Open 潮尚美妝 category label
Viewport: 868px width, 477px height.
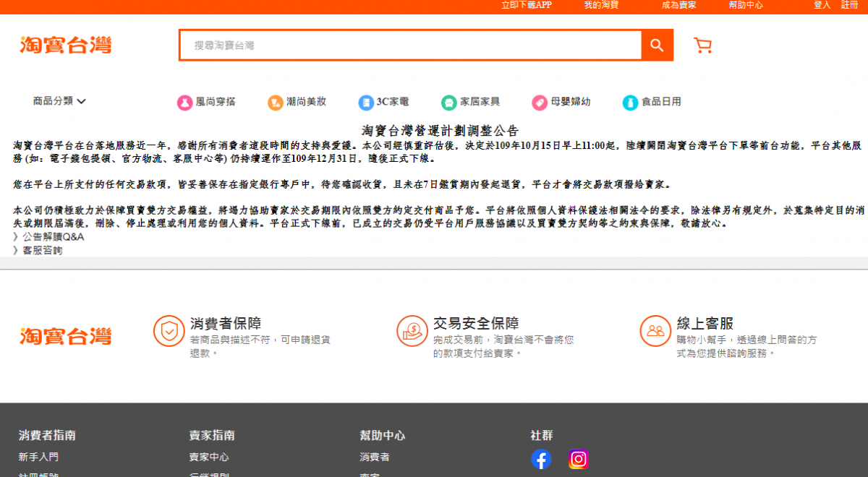[306, 102]
